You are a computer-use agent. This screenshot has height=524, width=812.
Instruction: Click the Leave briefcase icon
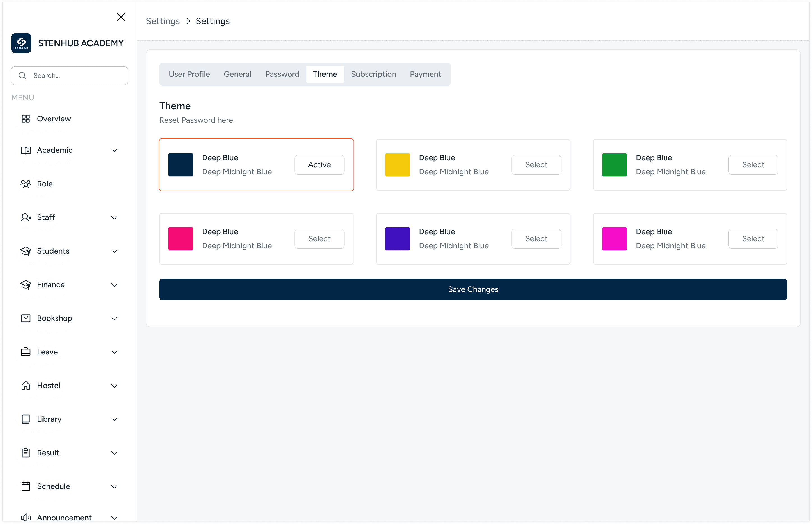[26, 352]
